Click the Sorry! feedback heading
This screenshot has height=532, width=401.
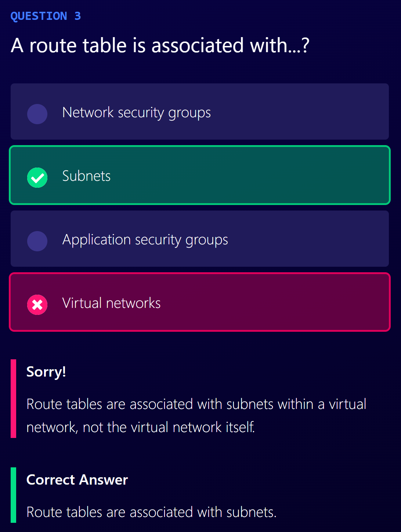(x=46, y=372)
